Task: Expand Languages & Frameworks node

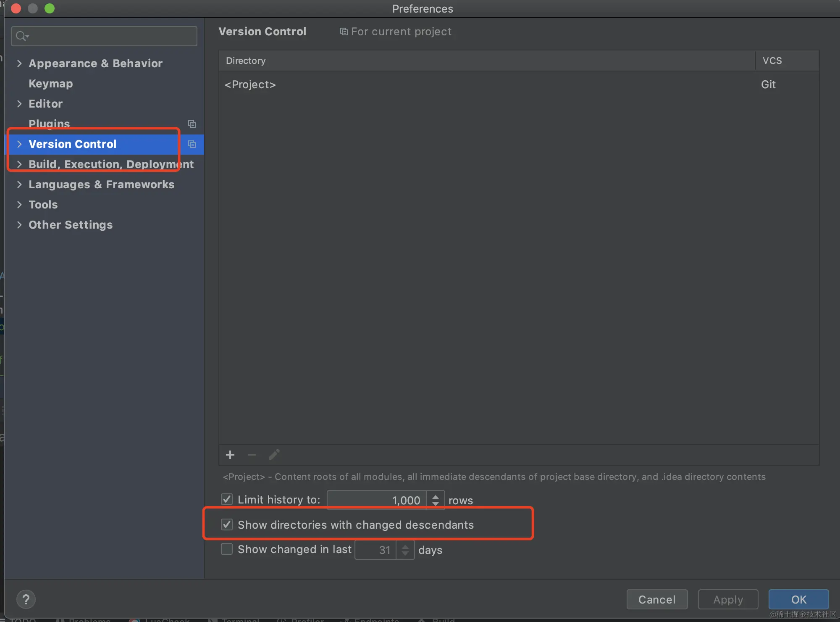Action: click(19, 184)
